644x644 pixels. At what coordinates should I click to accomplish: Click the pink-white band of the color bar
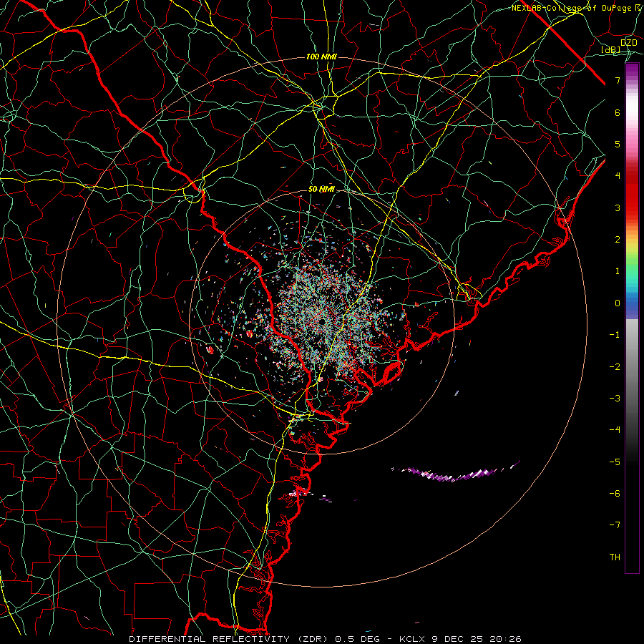click(632, 123)
